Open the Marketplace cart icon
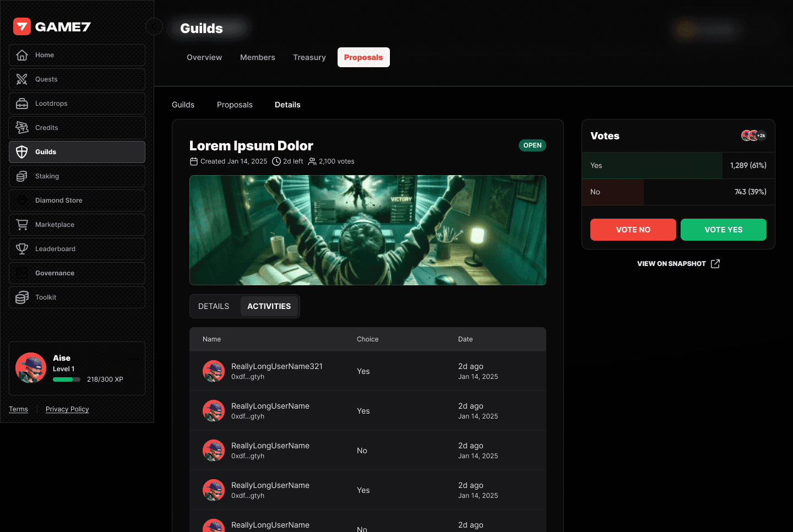793x532 pixels. pyautogui.click(x=22, y=225)
